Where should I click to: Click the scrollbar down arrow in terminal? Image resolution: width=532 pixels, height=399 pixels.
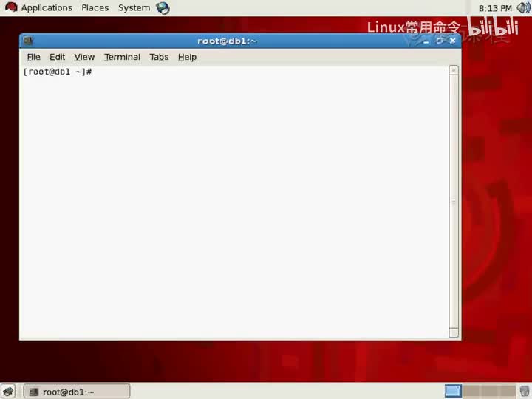[x=454, y=332]
